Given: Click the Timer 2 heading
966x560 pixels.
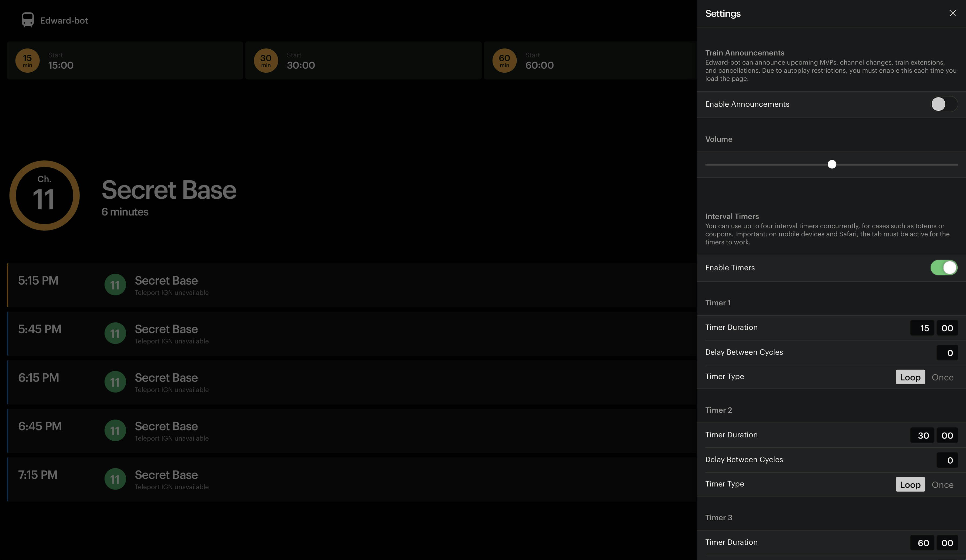Looking at the screenshot, I should click(718, 410).
